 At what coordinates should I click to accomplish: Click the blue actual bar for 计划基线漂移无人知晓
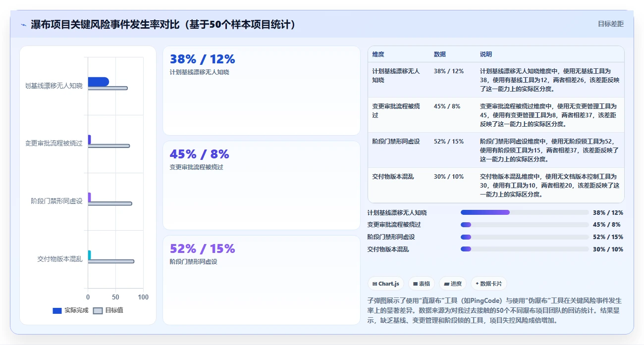pos(98,82)
